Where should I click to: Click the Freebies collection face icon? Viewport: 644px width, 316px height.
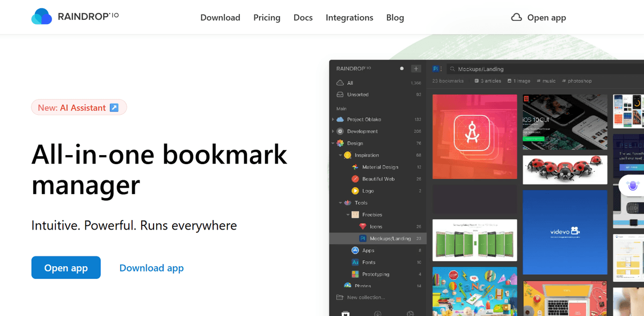point(355,215)
